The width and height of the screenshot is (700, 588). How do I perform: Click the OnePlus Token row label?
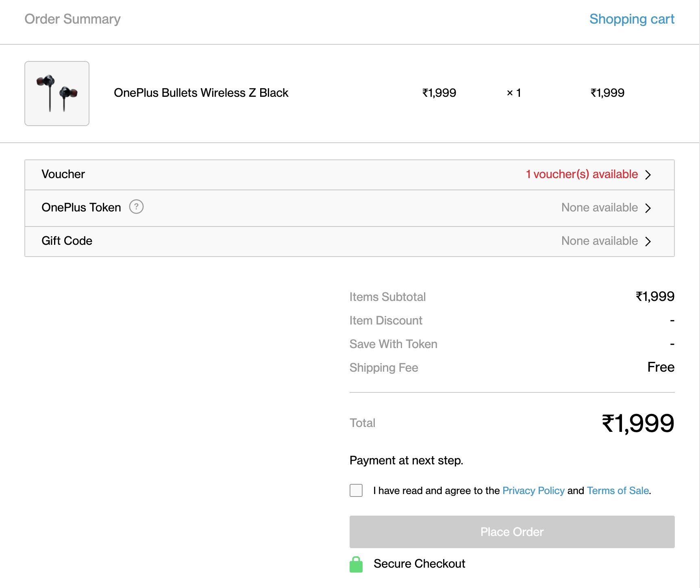81,208
